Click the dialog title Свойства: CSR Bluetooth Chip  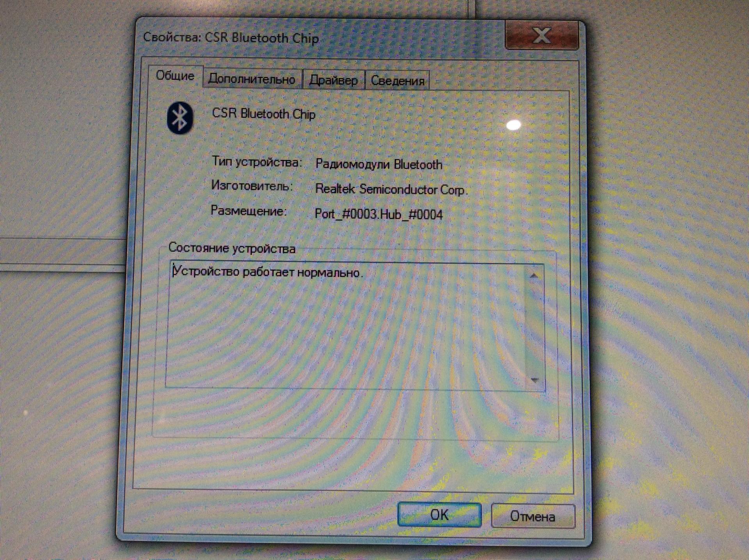tap(231, 38)
